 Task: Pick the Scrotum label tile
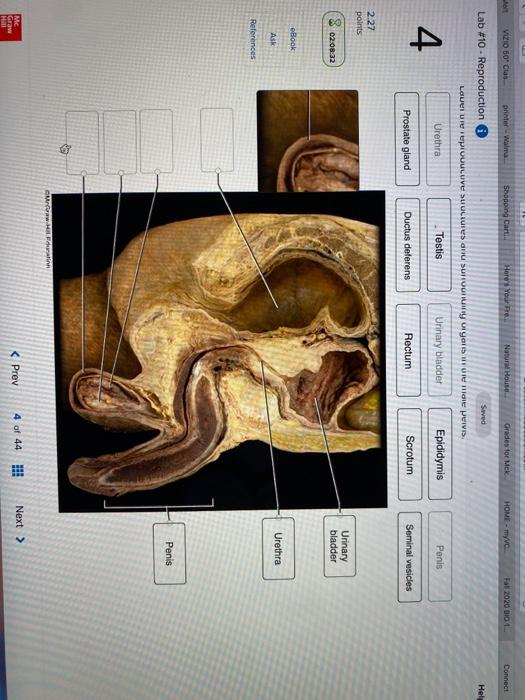(410, 454)
